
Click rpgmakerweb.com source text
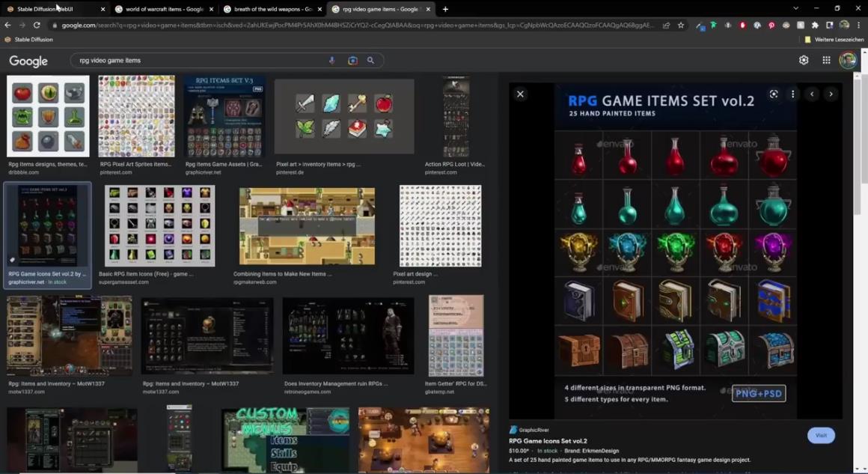click(x=254, y=282)
